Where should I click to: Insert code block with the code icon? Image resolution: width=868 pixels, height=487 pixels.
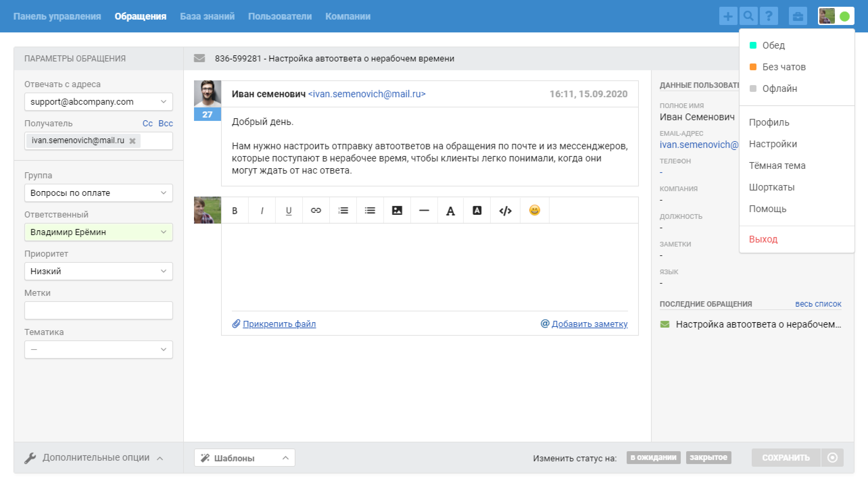coord(505,210)
